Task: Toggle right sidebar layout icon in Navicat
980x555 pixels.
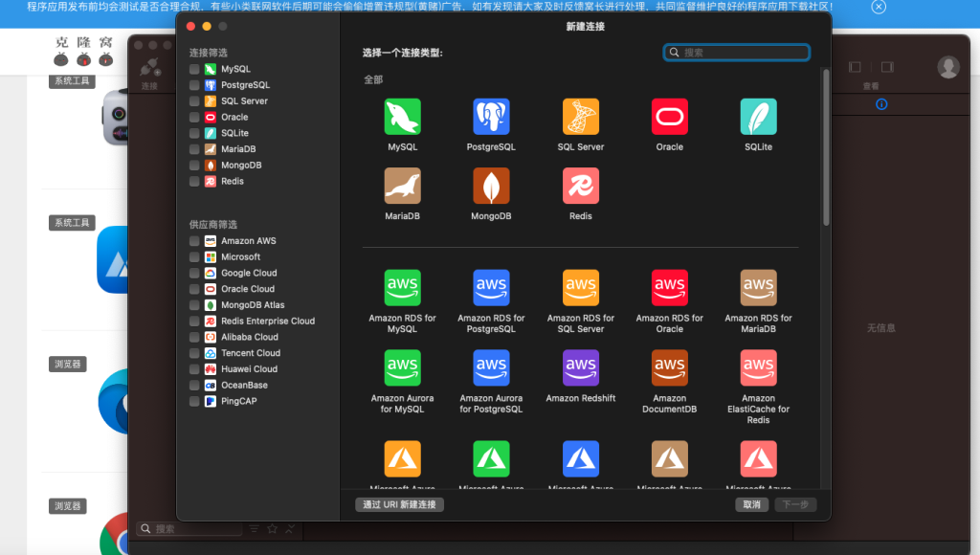Action: (887, 67)
